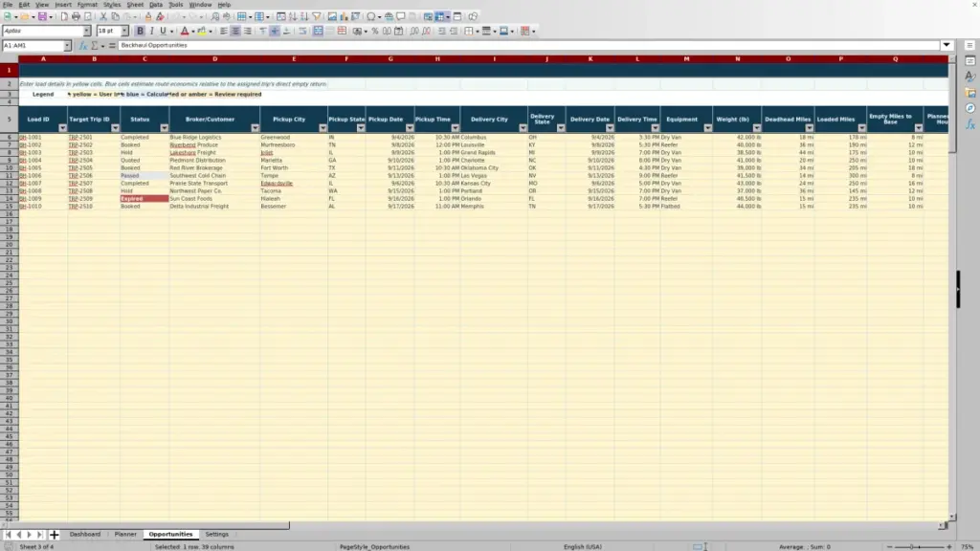This screenshot has height=551, width=980.
Task: Open Find and Replace from the toolbar
Action: 215,17
